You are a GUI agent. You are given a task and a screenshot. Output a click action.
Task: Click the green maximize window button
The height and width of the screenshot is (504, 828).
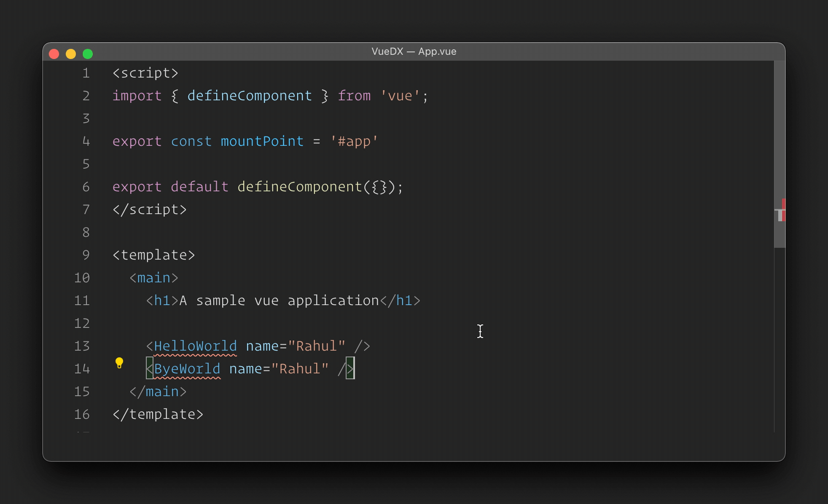88,54
